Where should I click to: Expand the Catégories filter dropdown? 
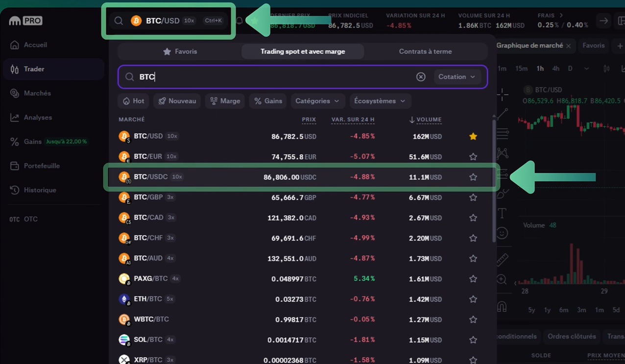tap(316, 101)
